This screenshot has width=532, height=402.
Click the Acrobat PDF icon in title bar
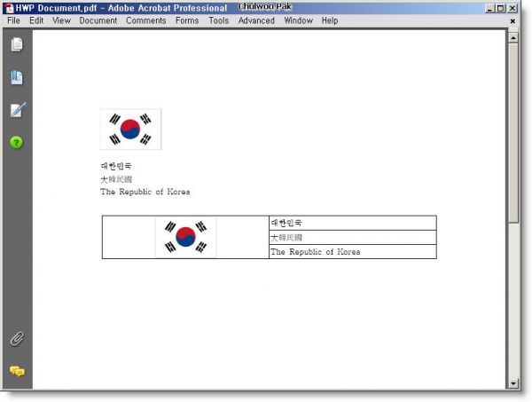click(9, 9)
